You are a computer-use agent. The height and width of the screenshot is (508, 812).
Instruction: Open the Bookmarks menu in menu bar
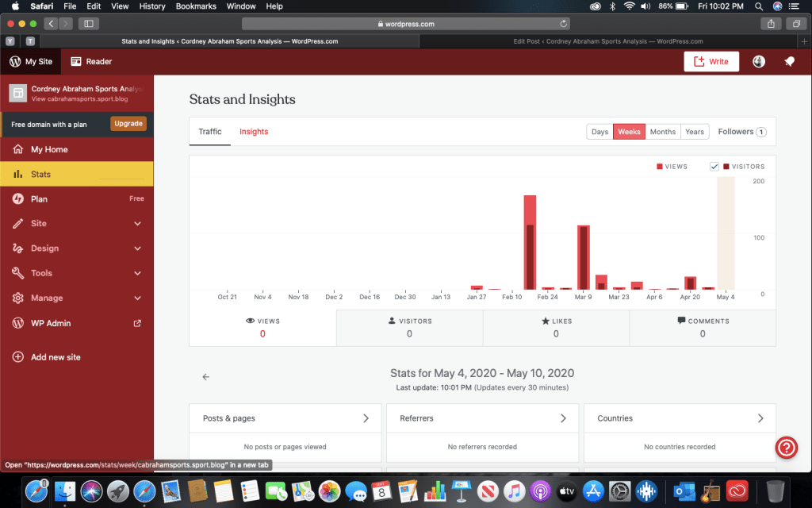coord(194,6)
